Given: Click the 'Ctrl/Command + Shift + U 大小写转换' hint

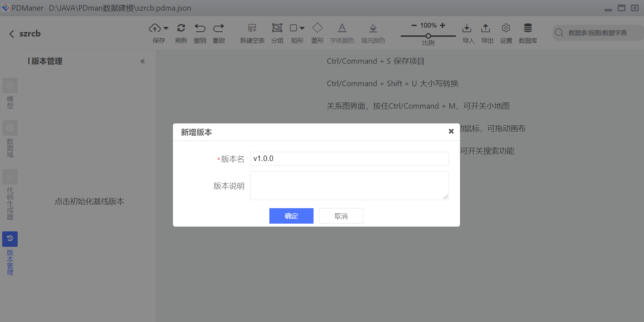Looking at the screenshot, I should tap(393, 84).
